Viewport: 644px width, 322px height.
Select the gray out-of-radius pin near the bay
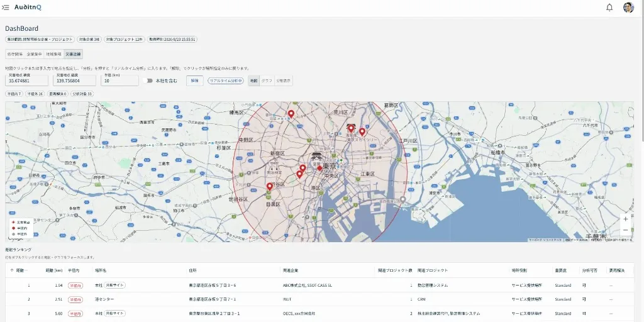click(403, 199)
